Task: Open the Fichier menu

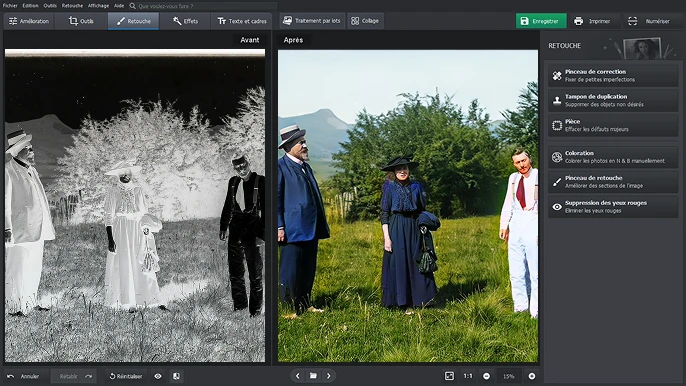Action: (x=10, y=6)
